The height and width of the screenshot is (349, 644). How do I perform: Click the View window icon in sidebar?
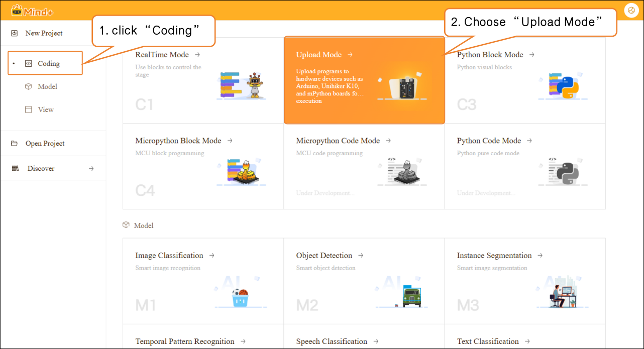(28, 109)
